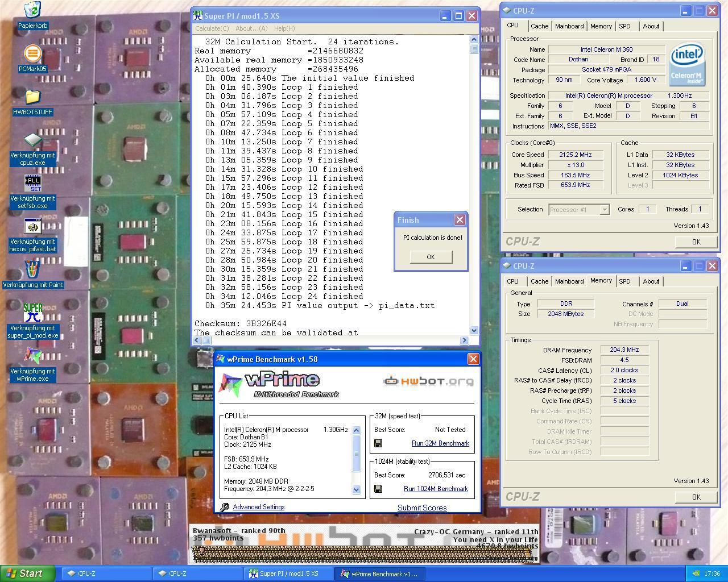The image size is (728, 582).
Task: Click the taskbar clock showing 17:36
Action: [712, 573]
